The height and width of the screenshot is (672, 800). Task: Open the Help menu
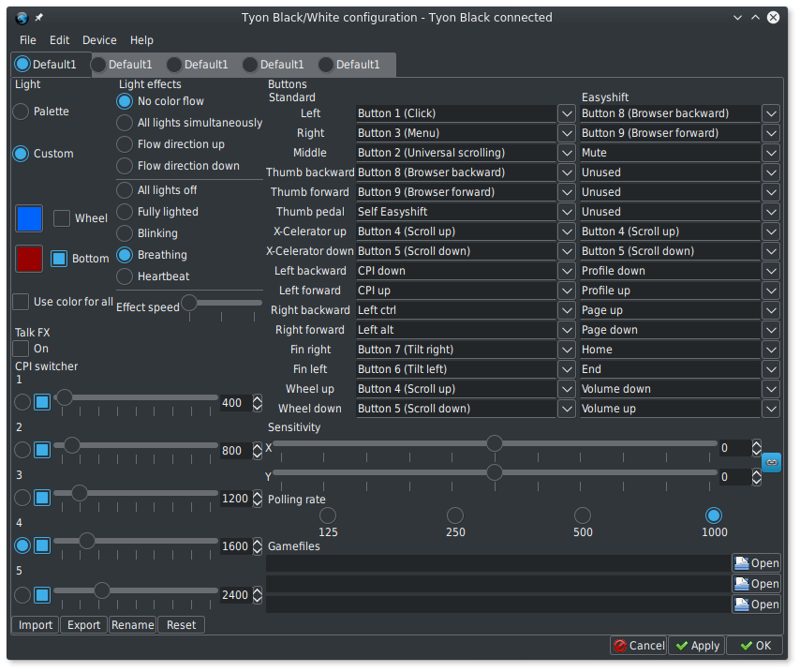[141, 39]
